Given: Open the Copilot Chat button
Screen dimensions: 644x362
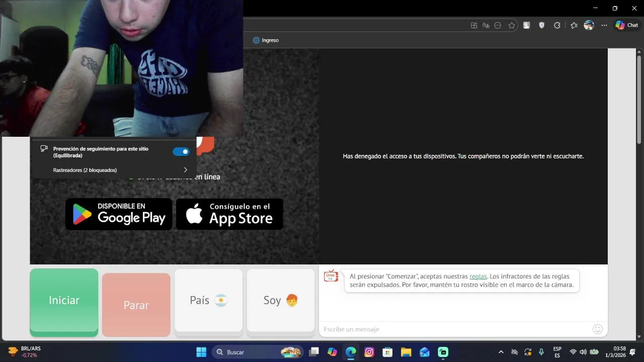Looking at the screenshot, I should tap(626, 25).
